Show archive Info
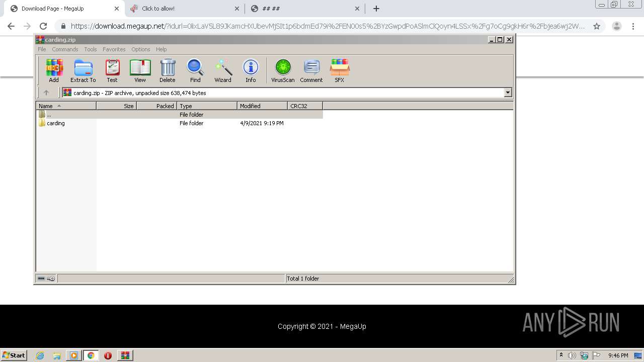 pyautogui.click(x=251, y=70)
